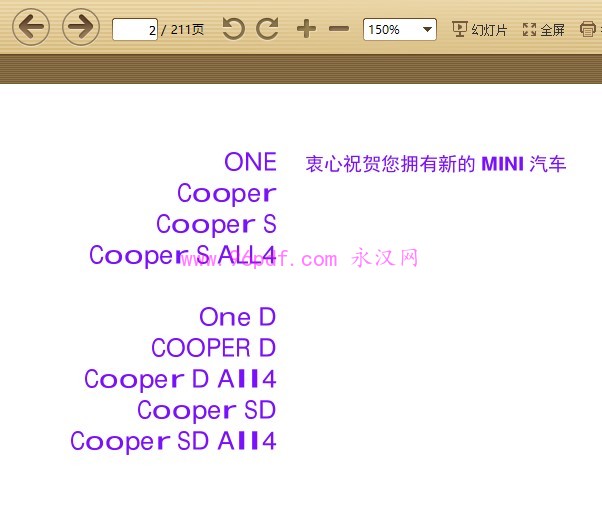This screenshot has height=511, width=602.
Task: Click the page number input field
Action: [x=135, y=29]
